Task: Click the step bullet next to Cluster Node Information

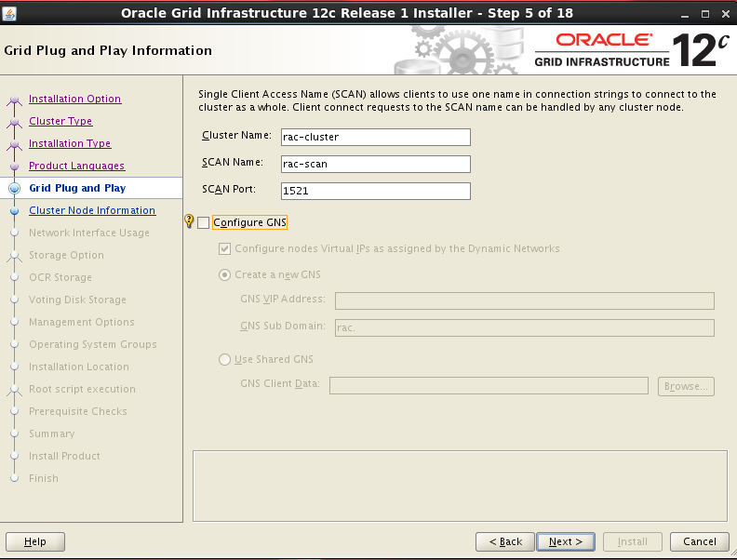Action: click(x=15, y=211)
